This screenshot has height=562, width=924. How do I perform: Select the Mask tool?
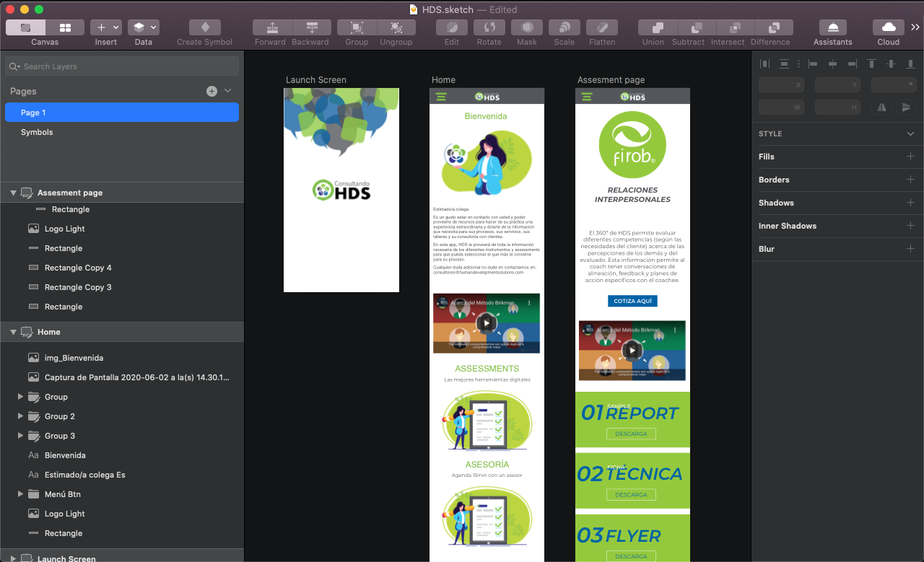[x=527, y=27]
